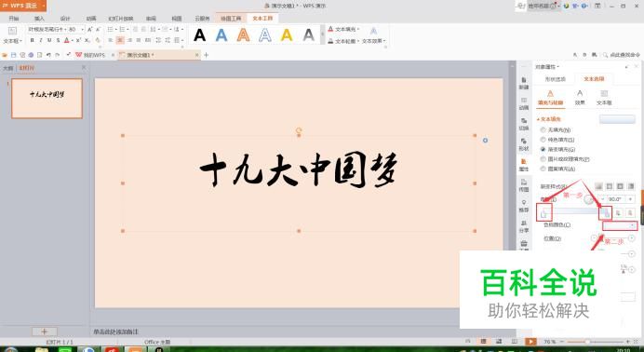Open the 形状 sidebar panel
This screenshot has height=352, width=644.
pyautogui.click(x=524, y=144)
